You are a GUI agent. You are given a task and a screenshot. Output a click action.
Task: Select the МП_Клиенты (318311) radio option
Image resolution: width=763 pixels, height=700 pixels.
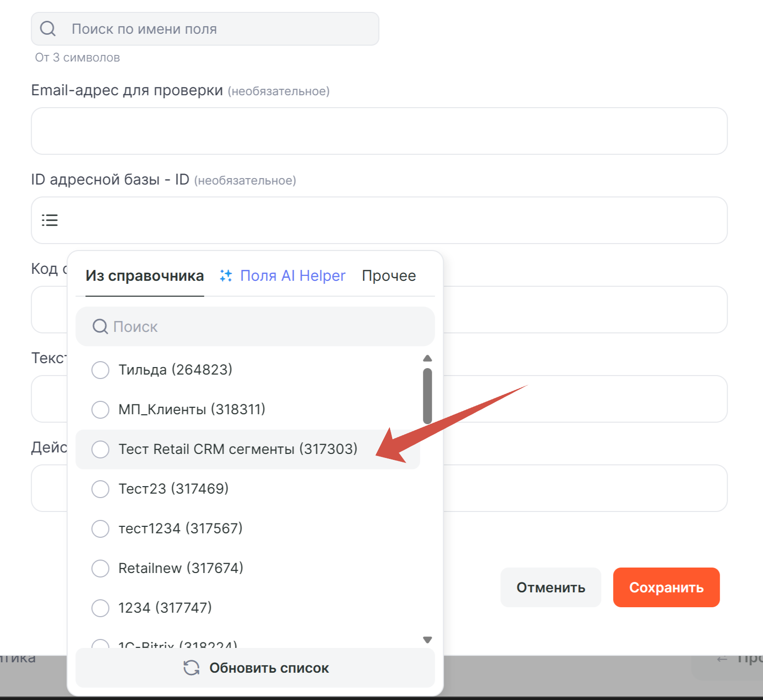coord(100,409)
